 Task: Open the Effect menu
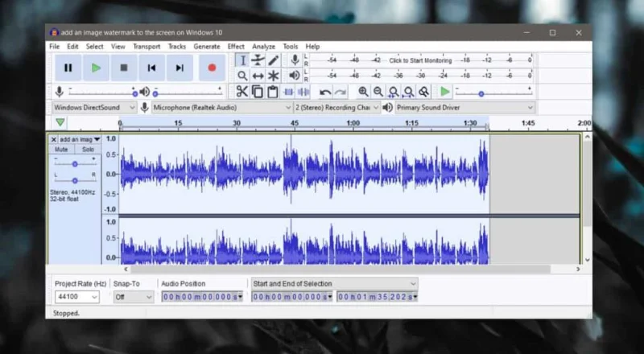coord(236,47)
